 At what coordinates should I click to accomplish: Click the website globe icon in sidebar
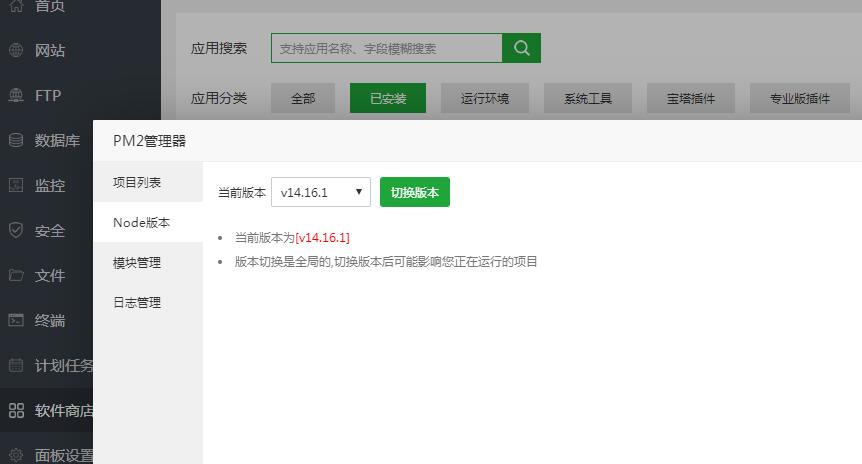point(16,51)
